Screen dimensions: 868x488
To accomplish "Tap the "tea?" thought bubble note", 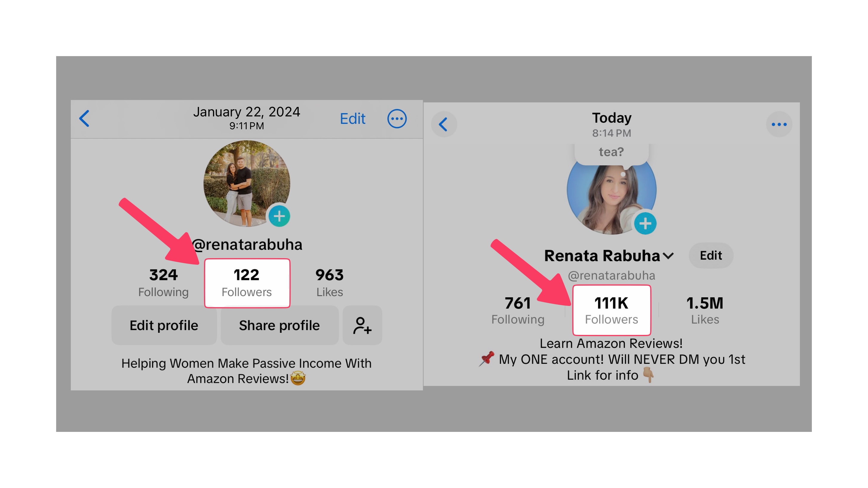I will point(611,152).
